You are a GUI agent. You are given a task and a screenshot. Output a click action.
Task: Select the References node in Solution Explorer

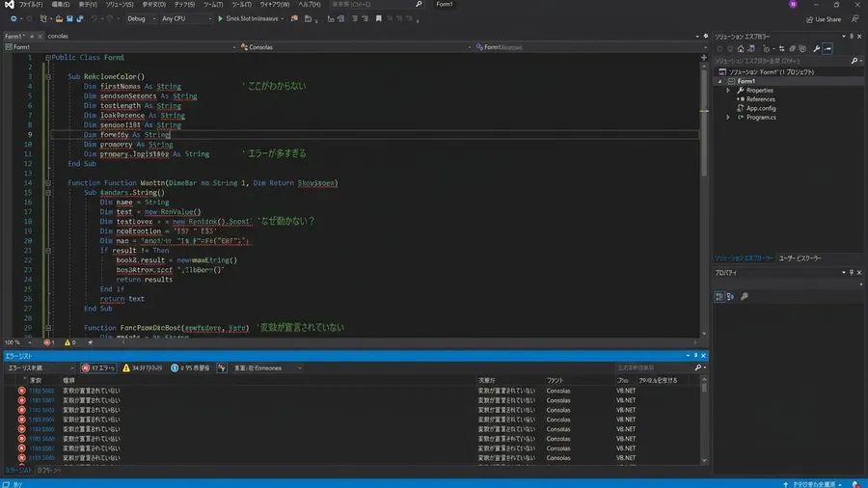pyautogui.click(x=760, y=99)
